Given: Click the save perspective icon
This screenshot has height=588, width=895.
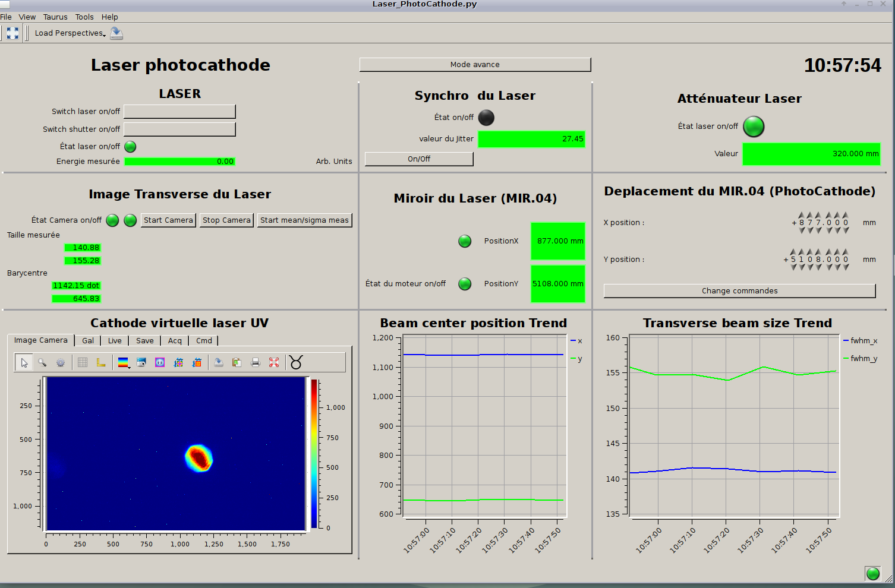Looking at the screenshot, I should [116, 33].
